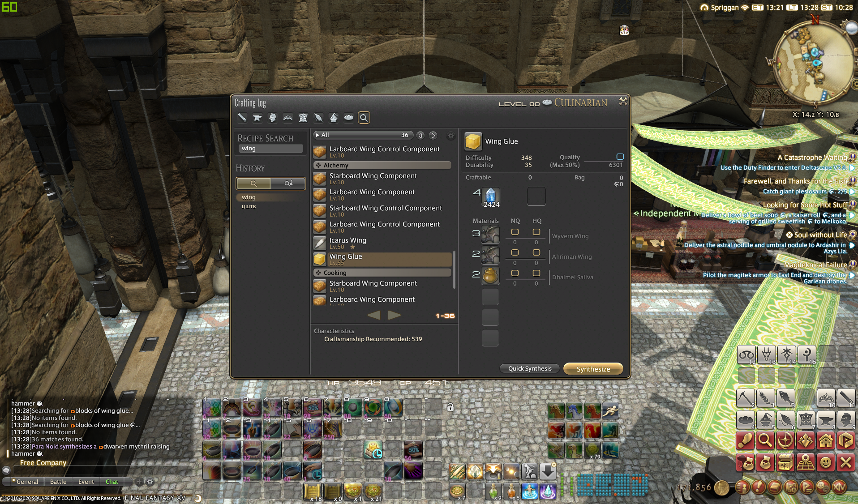Open Carpenter recipes via saw icon
The image size is (858, 504).
242,118
